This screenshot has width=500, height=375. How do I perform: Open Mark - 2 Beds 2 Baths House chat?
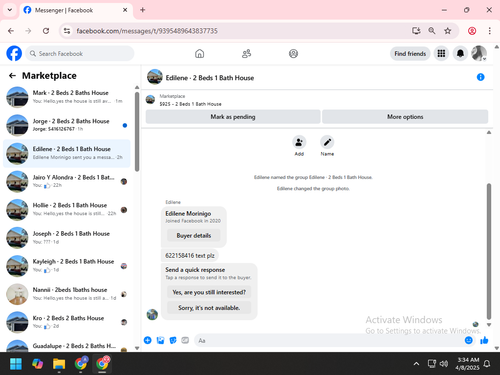click(x=67, y=97)
